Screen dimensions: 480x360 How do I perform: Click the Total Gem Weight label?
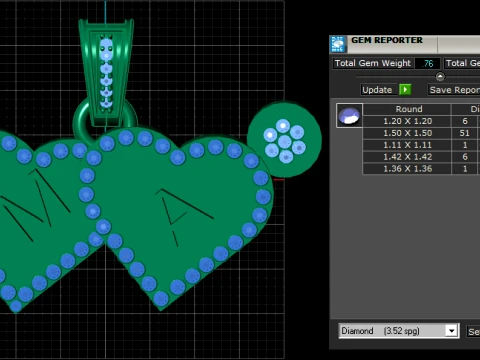(373, 63)
